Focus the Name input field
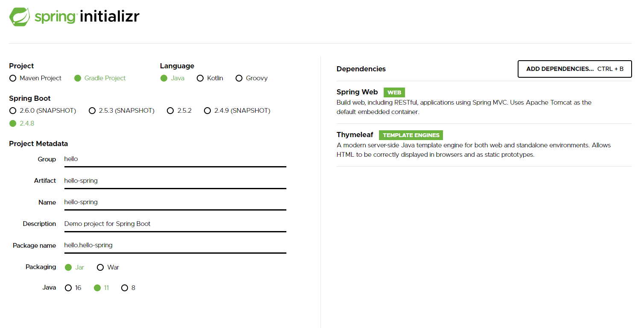The height and width of the screenshot is (328, 644). 175,202
